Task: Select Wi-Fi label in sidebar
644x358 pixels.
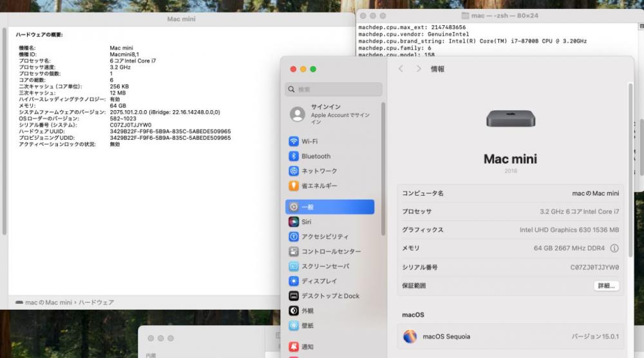Action: pyautogui.click(x=309, y=141)
